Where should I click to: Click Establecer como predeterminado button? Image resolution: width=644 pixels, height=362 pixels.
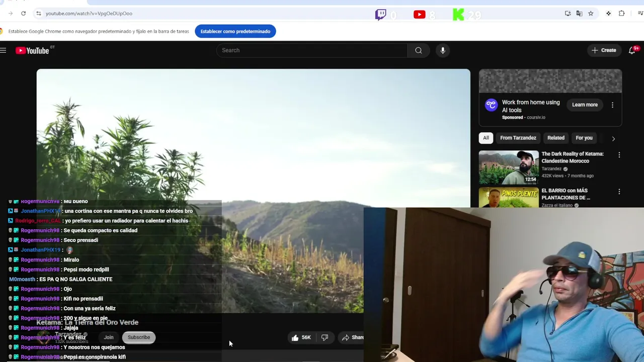click(235, 31)
